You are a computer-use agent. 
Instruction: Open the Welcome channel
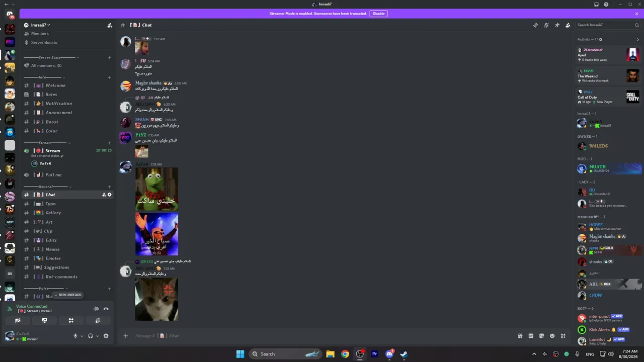tap(68, 85)
